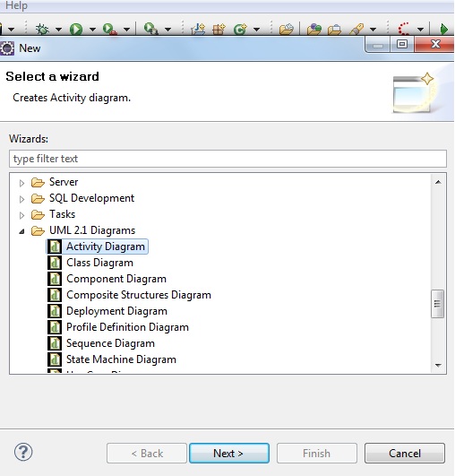Collapse the UML 2.1 Diagrams folder
This screenshot has width=455, height=476.
coord(21,231)
